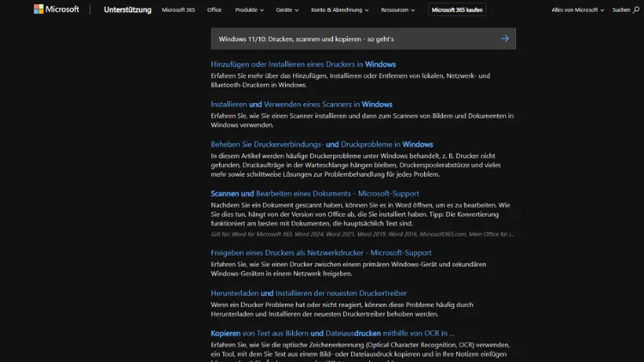Click the text 'In diesem Artikel werden häufige Druckerprobleme'
Image resolution: width=644 pixels, height=362 pixels.
(355, 165)
